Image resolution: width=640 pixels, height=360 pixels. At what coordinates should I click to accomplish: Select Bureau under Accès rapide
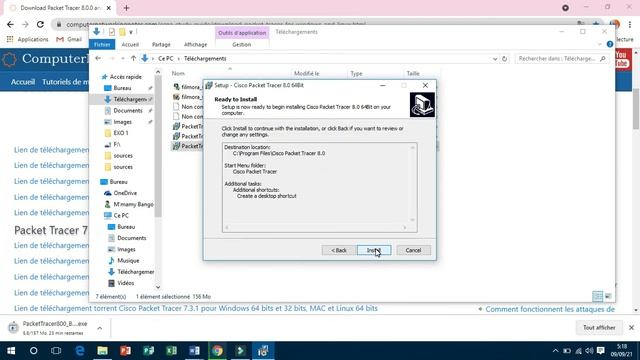(122, 88)
